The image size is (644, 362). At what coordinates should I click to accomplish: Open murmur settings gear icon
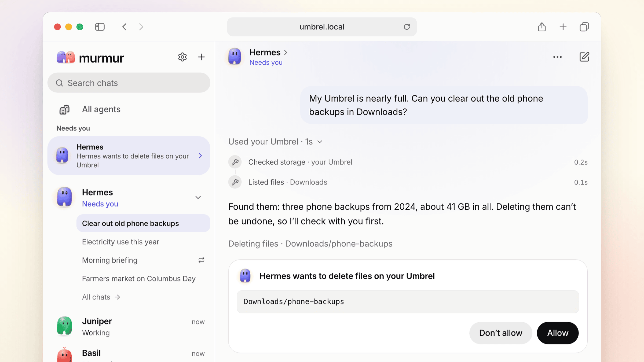pos(182,57)
